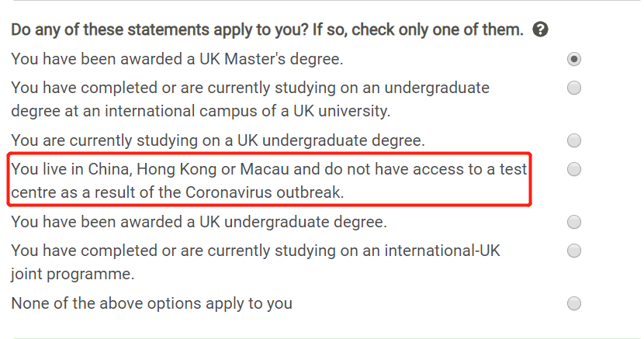Click the 'awarded a UK undergraduate degree' label text
The image size is (644, 339).
[x=199, y=223]
